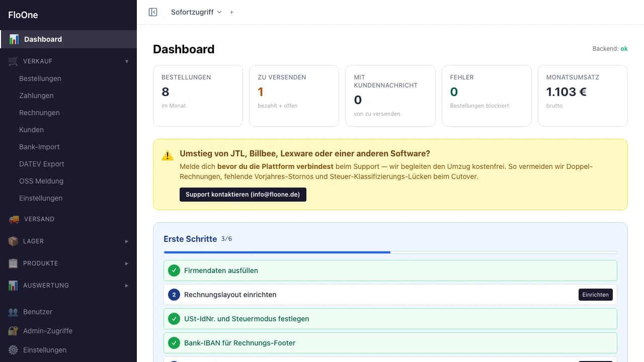Click the Rechnungslayout einrichten step text
Viewport: 644px width, 362px height.
point(230,295)
